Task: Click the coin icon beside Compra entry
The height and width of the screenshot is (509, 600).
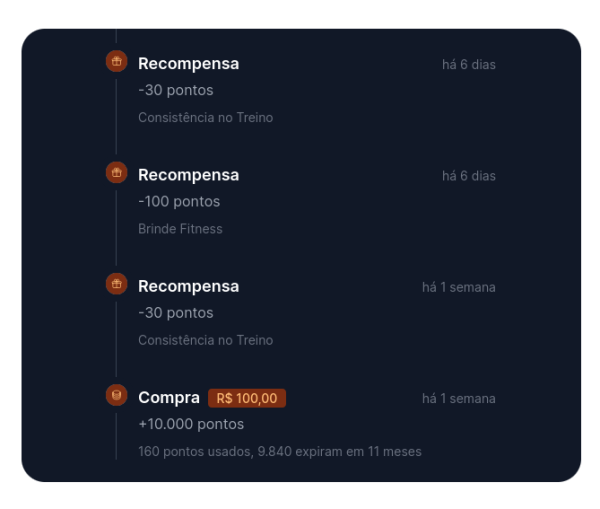Action: (116, 395)
